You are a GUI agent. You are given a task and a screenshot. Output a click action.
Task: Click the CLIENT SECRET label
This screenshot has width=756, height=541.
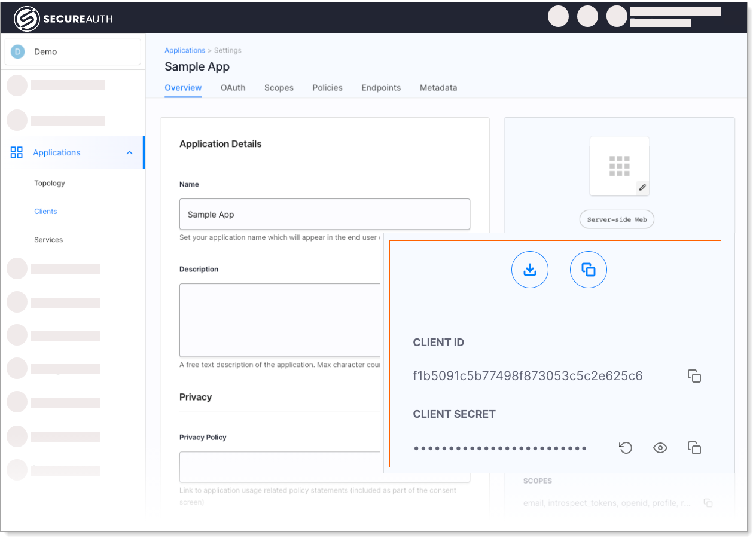coord(454,414)
